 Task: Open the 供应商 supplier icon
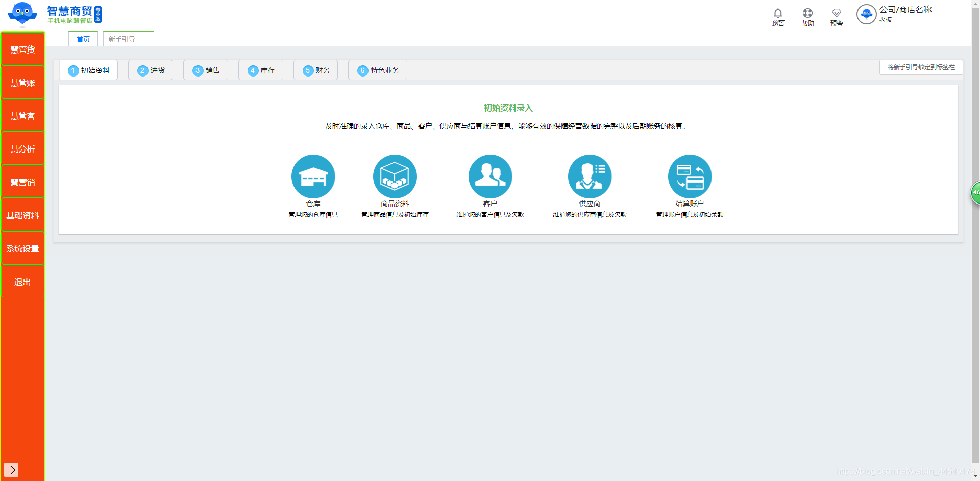[590, 176]
